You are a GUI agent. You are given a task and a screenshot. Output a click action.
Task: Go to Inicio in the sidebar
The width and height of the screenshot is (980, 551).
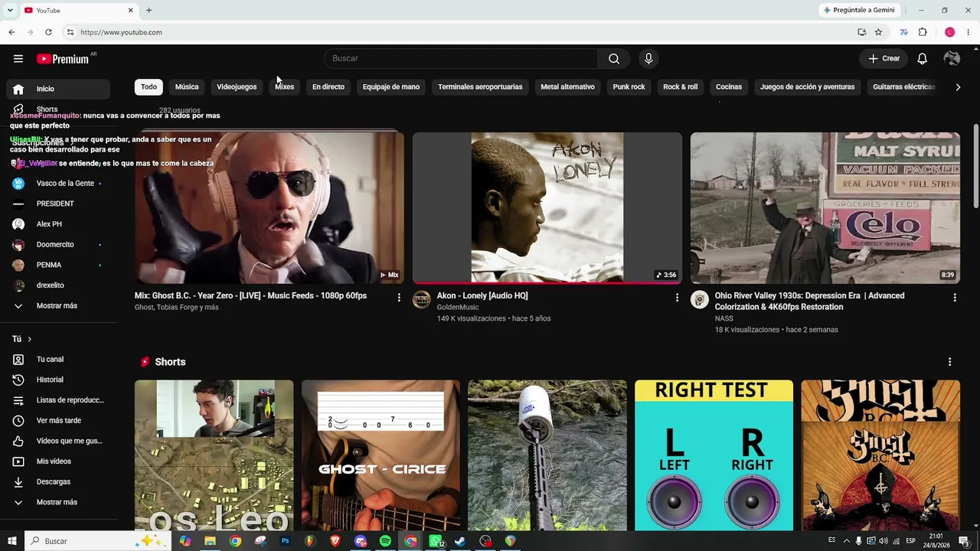(x=58, y=89)
